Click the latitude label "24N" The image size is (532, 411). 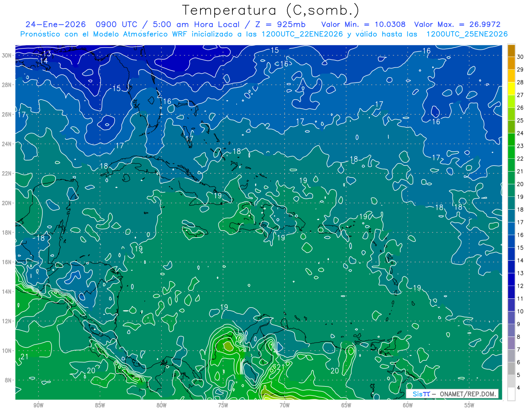7,144
